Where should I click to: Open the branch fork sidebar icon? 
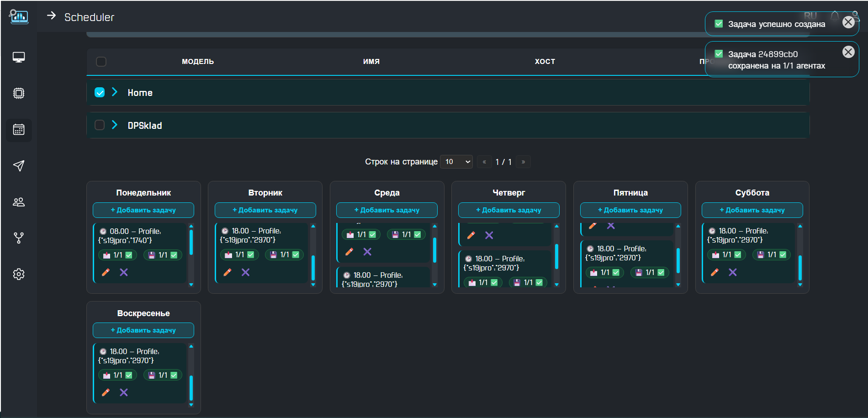pyautogui.click(x=19, y=238)
